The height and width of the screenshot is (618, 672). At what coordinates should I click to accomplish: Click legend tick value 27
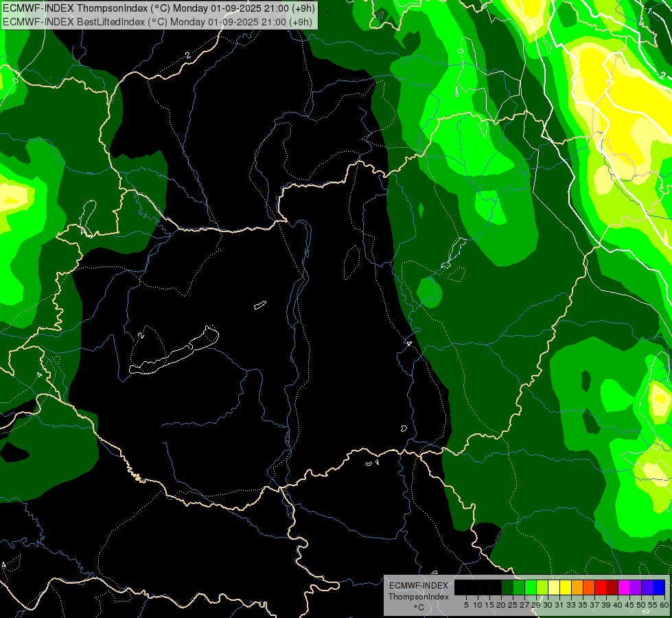(524, 605)
